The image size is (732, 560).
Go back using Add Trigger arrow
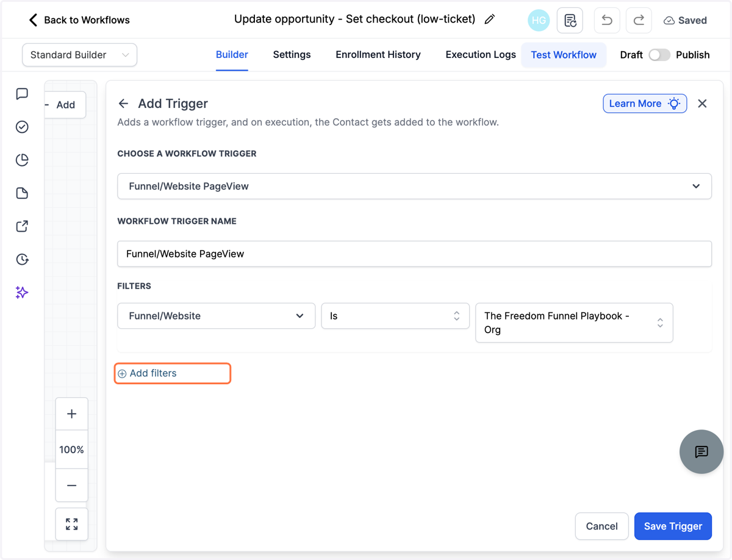click(123, 104)
